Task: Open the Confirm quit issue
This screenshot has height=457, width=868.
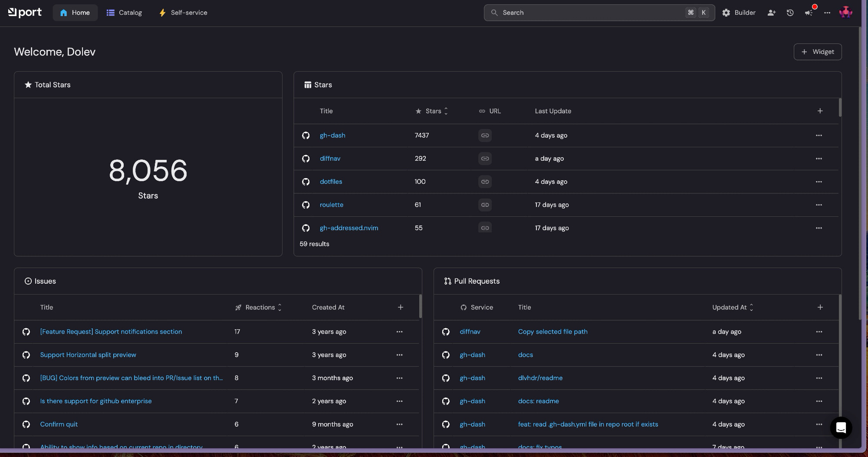Action: click(59, 424)
